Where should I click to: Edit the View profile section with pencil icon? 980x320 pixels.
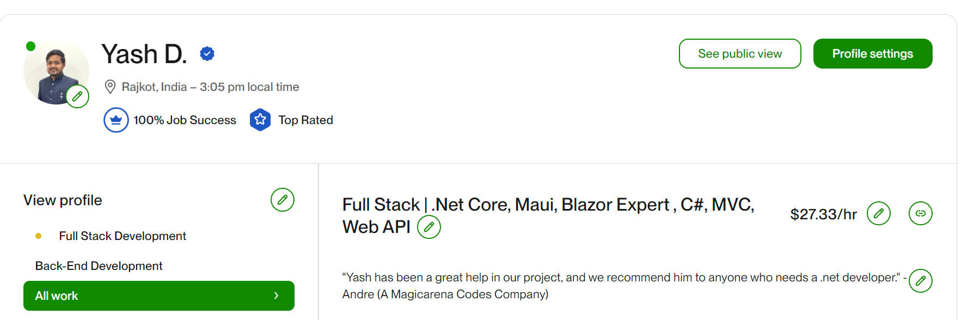click(282, 200)
